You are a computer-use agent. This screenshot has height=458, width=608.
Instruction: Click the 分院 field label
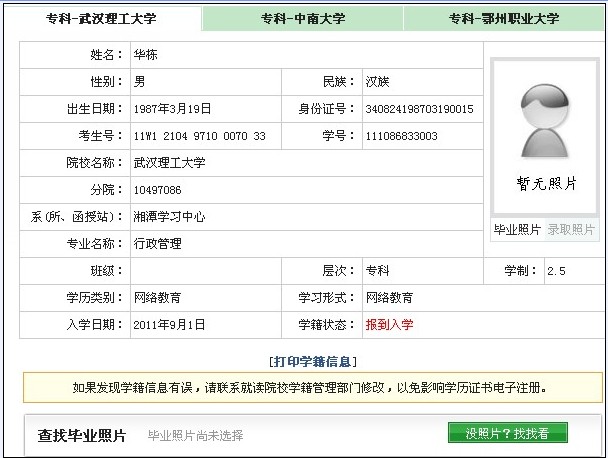click(x=106, y=190)
